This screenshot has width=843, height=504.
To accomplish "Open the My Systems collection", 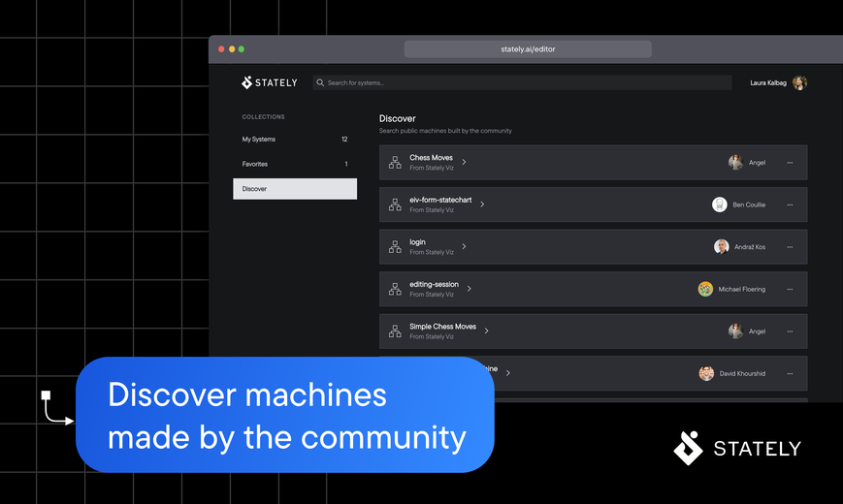I will (x=295, y=140).
